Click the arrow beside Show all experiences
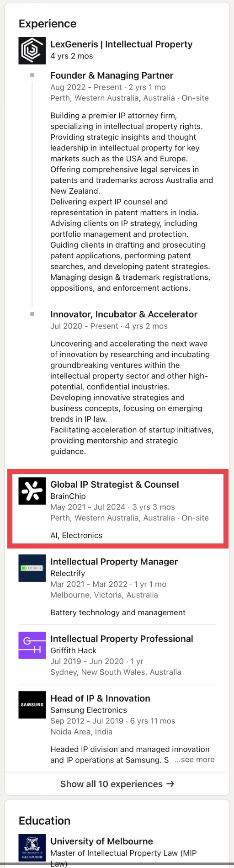The image size is (234, 868). click(x=170, y=784)
